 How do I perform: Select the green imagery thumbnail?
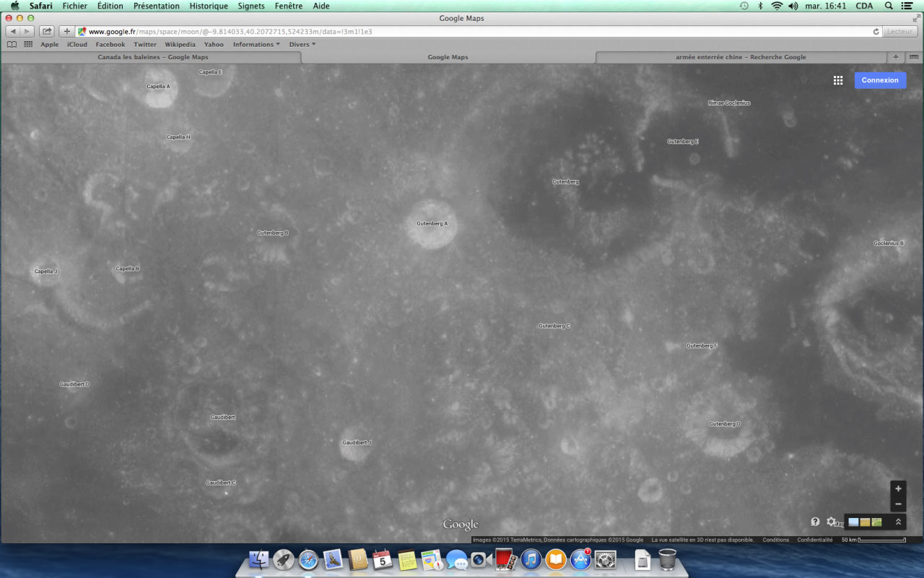[877, 522]
